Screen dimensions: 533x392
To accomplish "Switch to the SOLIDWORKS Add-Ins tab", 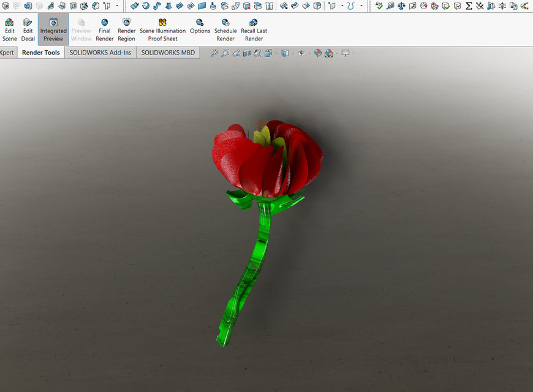I will click(x=100, y=53).
